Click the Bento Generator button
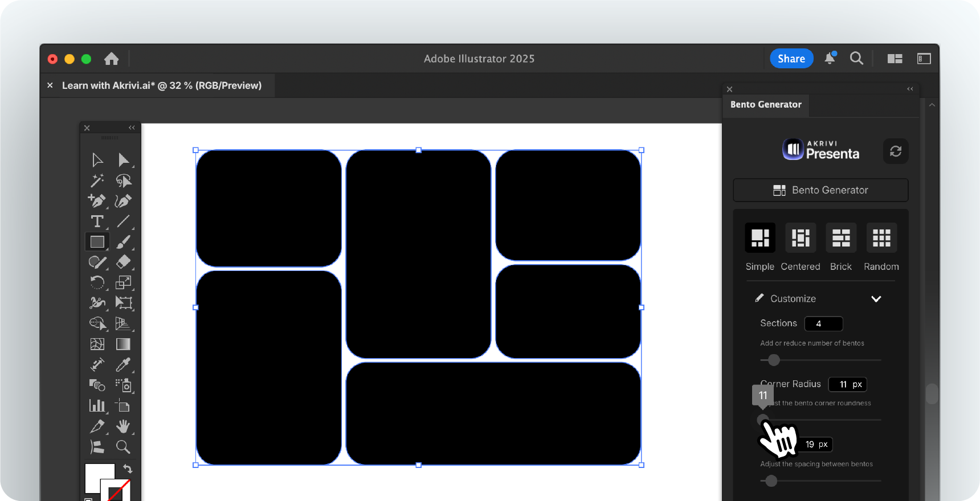 (820, 190)
